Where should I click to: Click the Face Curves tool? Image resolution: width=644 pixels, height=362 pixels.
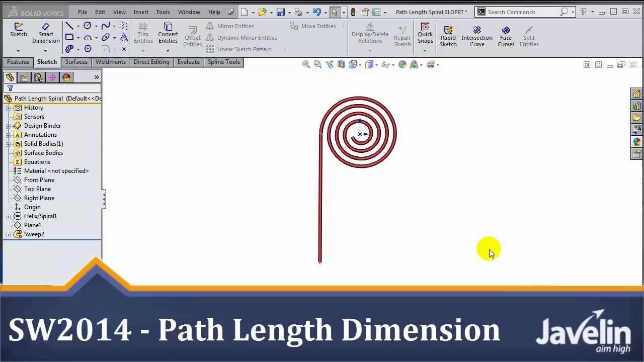point(506,37)
